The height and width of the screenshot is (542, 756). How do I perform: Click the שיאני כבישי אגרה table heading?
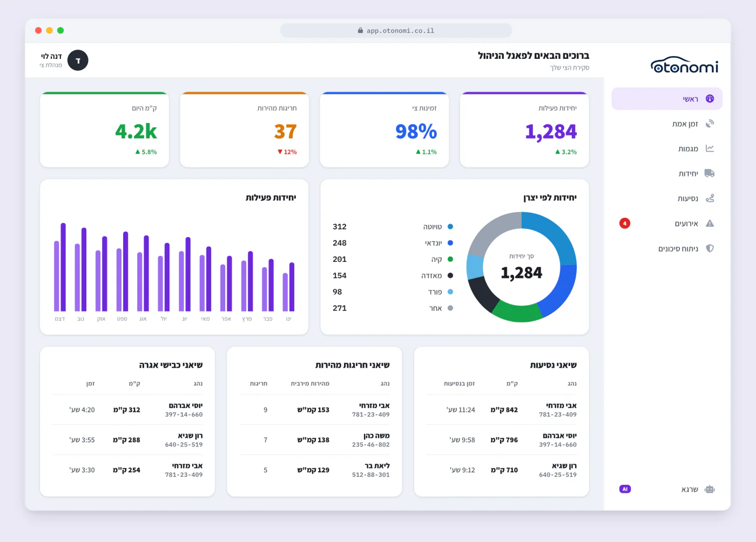(171, 365)
